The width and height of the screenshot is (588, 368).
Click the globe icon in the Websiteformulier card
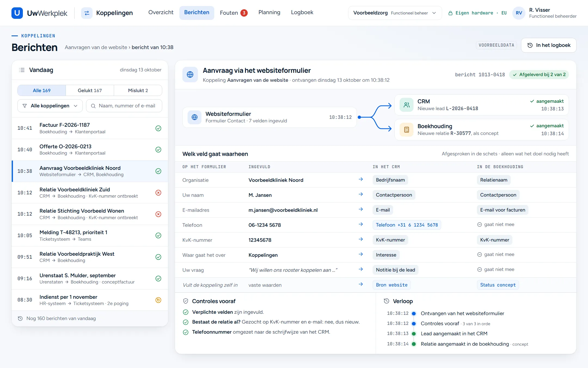pyautogui.click(x=194, y=117)
